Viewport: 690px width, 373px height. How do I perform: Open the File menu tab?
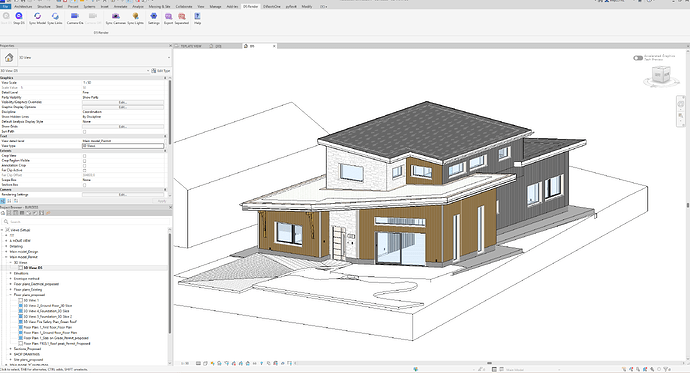(x=5, y=7)
